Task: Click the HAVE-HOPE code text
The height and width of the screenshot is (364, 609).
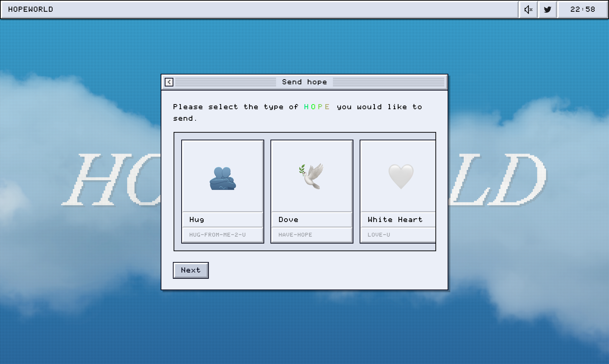Action: click(295, 235)
